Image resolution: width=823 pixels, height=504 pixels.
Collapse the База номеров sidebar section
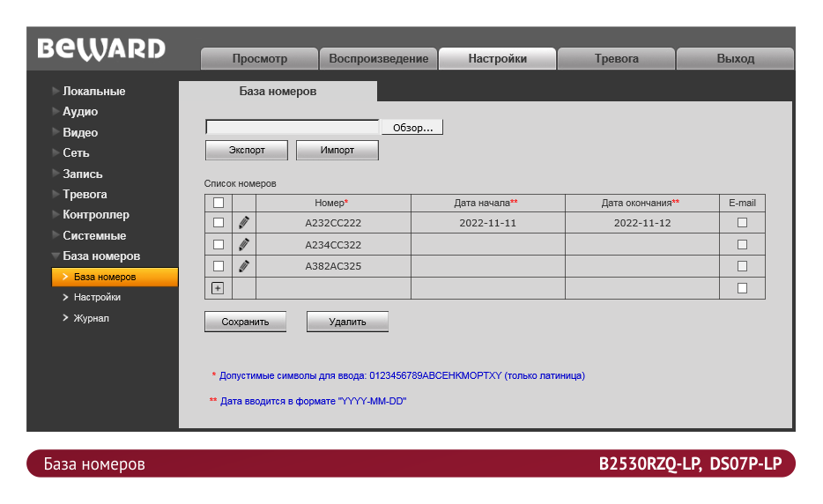(100, 256)
